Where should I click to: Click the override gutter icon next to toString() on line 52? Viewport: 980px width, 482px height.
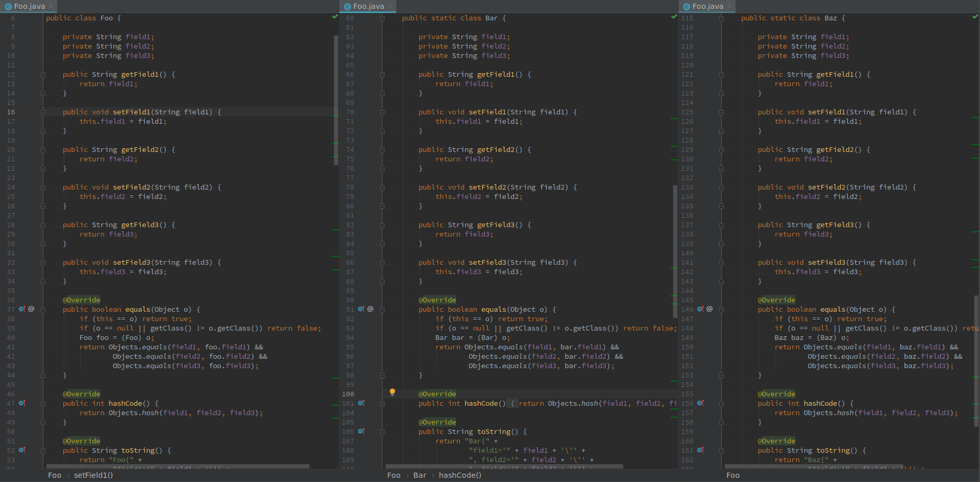[21, 450]
